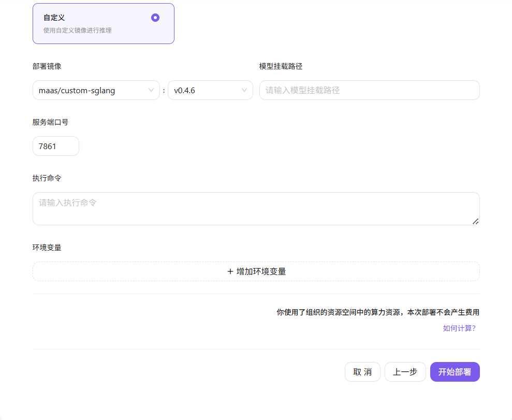512x420 pixels.
Task: Click the 增加环境变量 dashed button
Action: click(x=256, y=271)
